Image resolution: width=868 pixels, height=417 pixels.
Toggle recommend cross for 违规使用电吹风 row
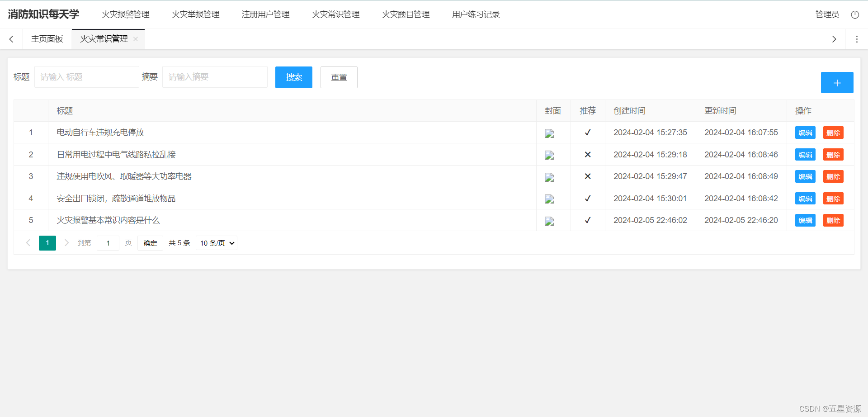pos(588,176)
